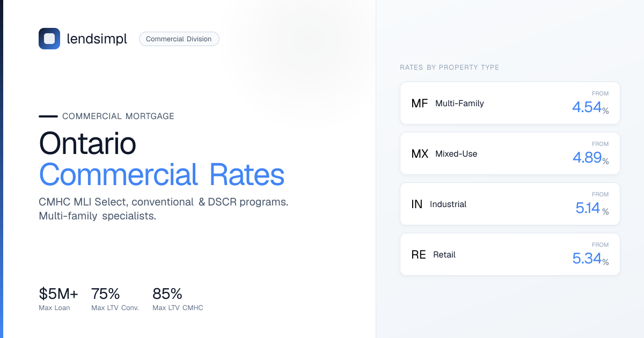Image resolution: width=644 pixels, height=338 pixels.
Task: Open the Industrial rate card
Action: pyautogui.click(x=510, y=204)
